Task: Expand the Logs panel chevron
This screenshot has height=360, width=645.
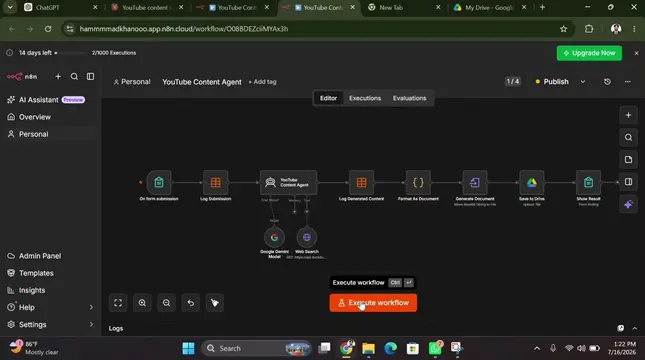Action: 635,328
